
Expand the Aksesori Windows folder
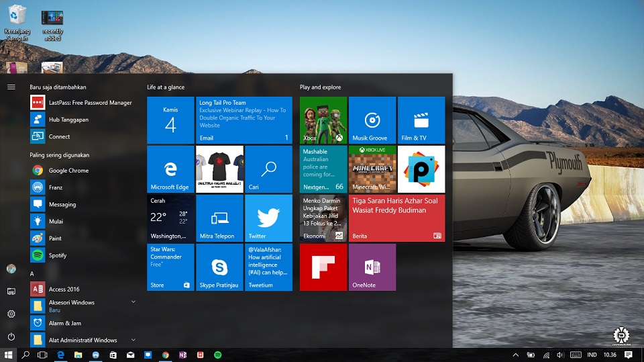click(133, 302)
